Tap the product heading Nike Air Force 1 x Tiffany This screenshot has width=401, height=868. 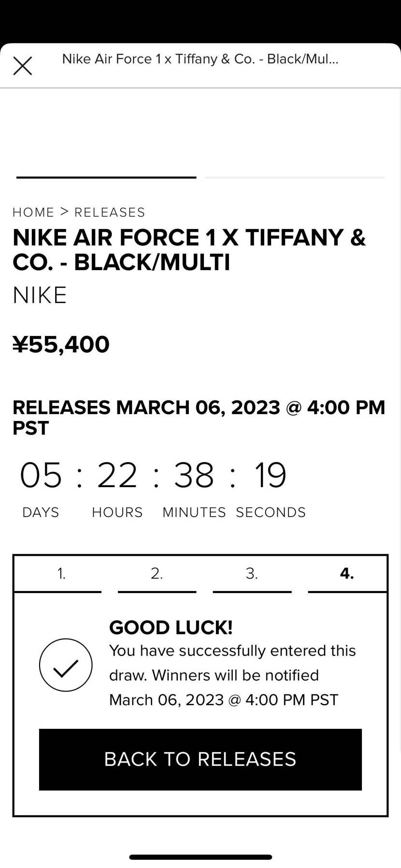click(189, 249)
